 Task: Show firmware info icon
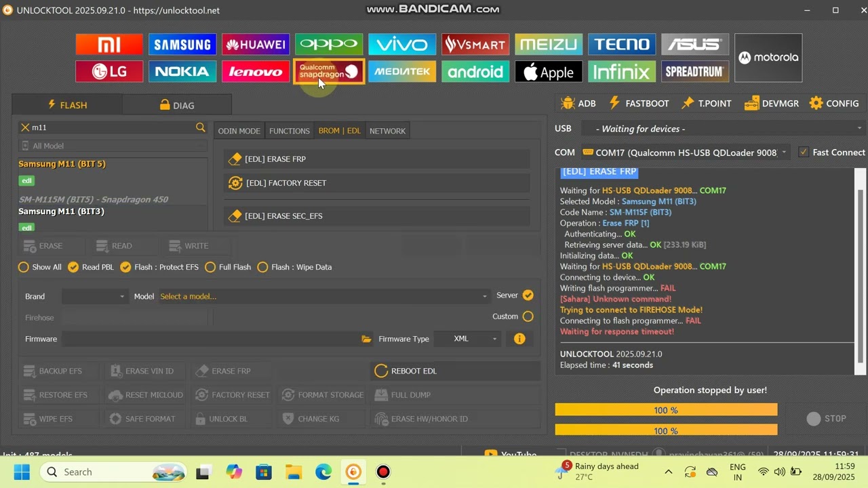point(519,339)
